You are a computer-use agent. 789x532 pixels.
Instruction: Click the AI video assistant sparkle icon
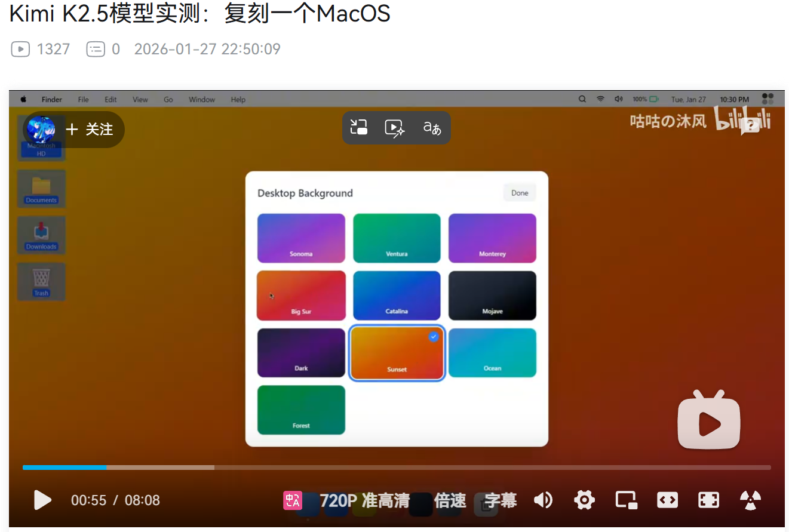[394, 127]
